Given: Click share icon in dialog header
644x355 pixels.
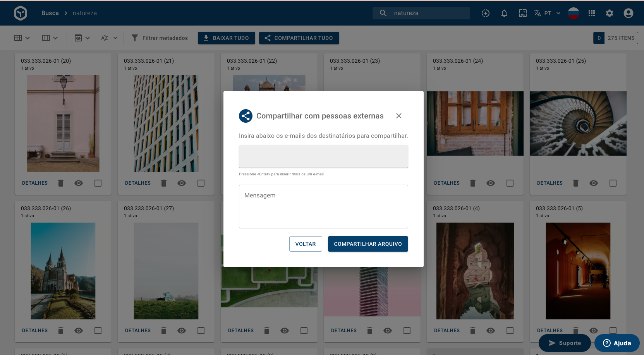Looking at the screenshot, I should 246,116.
